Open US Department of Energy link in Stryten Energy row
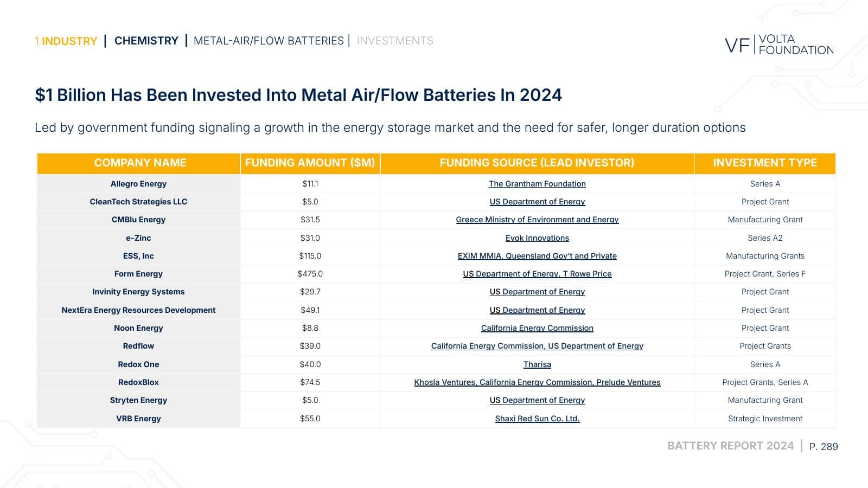The width and height of the screenshot is (868, 488). coord(537,400)
